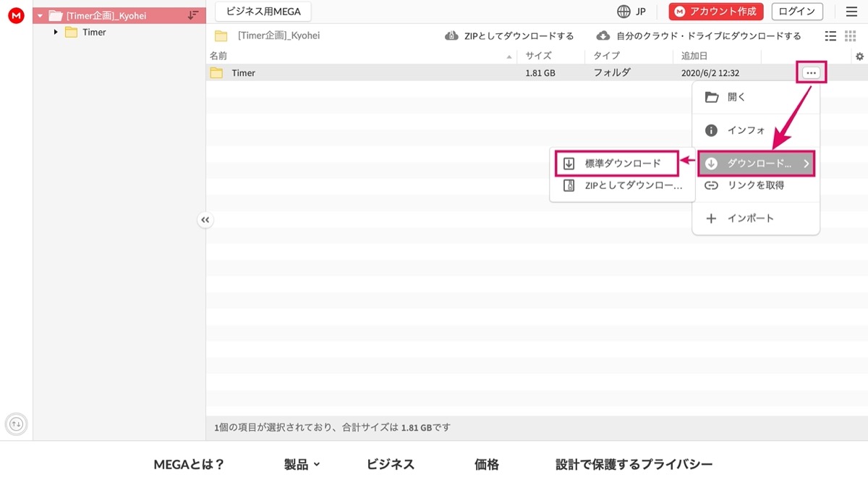The image size is (868, 488).
Task: Expand the Timer folder tree arrow
Action: (x=56, y=32)
